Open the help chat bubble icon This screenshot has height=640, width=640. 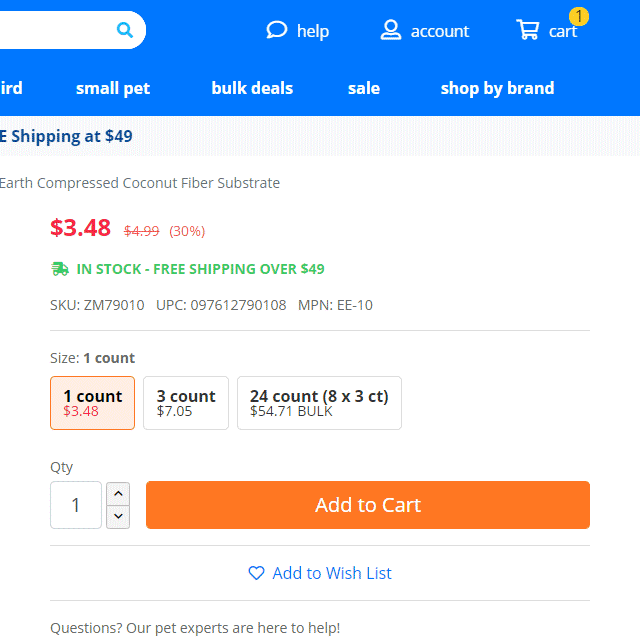point(277,30)
